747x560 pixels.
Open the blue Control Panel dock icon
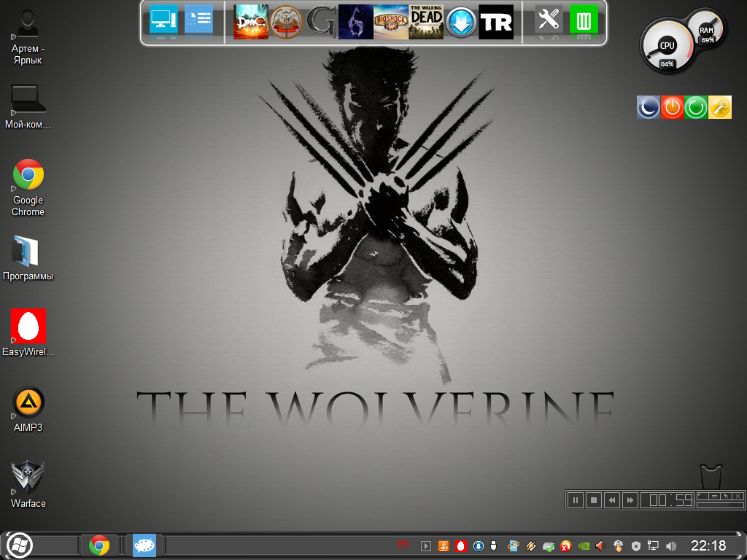(x=198, y=20)
